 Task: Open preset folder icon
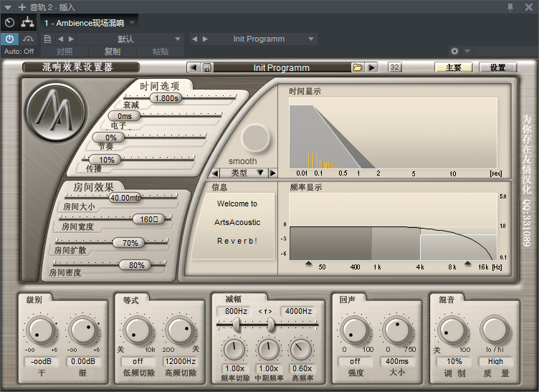coord(358,67)
